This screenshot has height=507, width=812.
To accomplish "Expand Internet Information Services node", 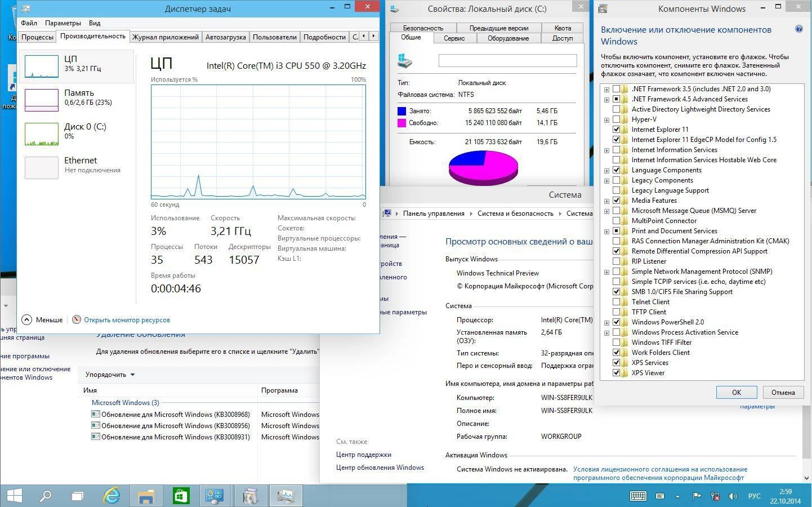I will (x=606, y=150).
